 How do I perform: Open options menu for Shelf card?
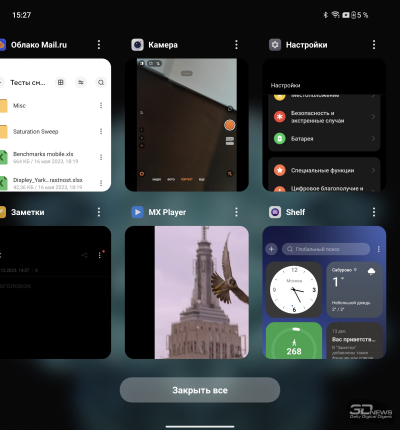pos(374,212)
